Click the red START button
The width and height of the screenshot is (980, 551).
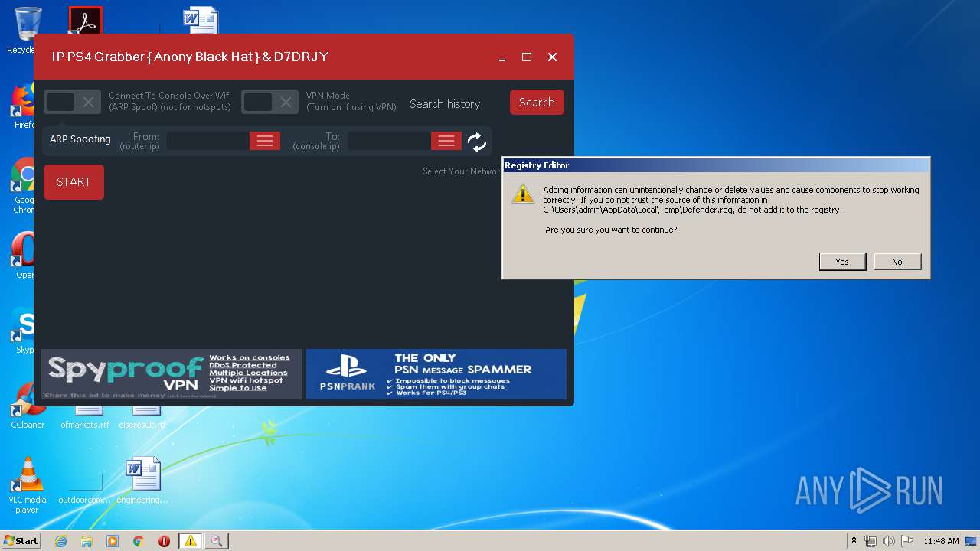73,182
